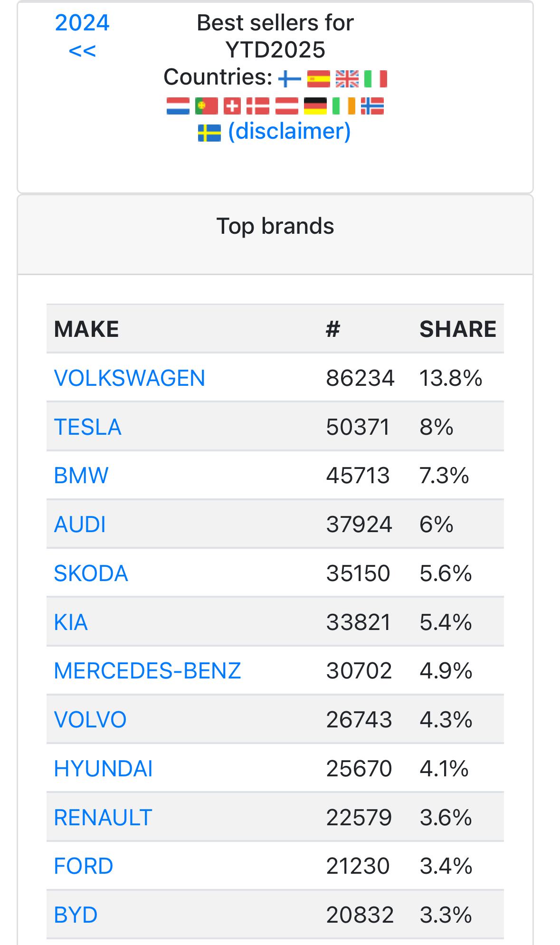This screenshot has height=945, width=560.
Task: Open TESLA brand details
Action: pyautogui.click(x=88, y=427)
